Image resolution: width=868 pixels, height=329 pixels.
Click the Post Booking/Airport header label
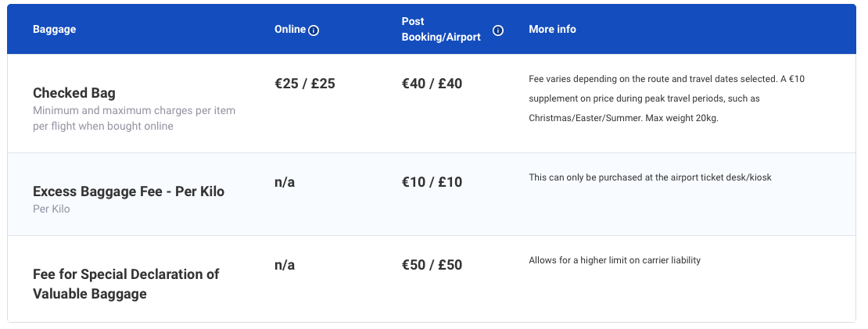tap(441, 30)
